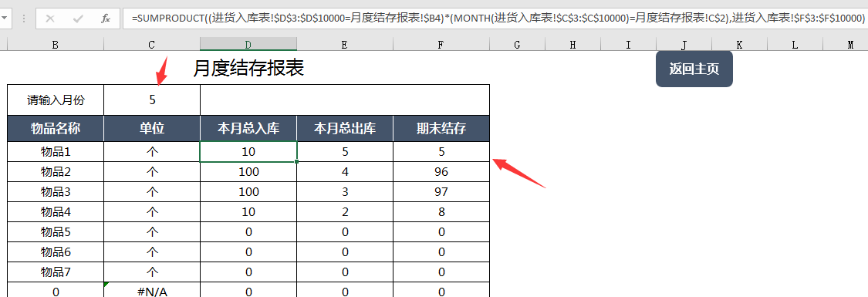Click the cancel (X) icon in formula bar
Screen dimensions: 868x297
(x=50, y=19)
